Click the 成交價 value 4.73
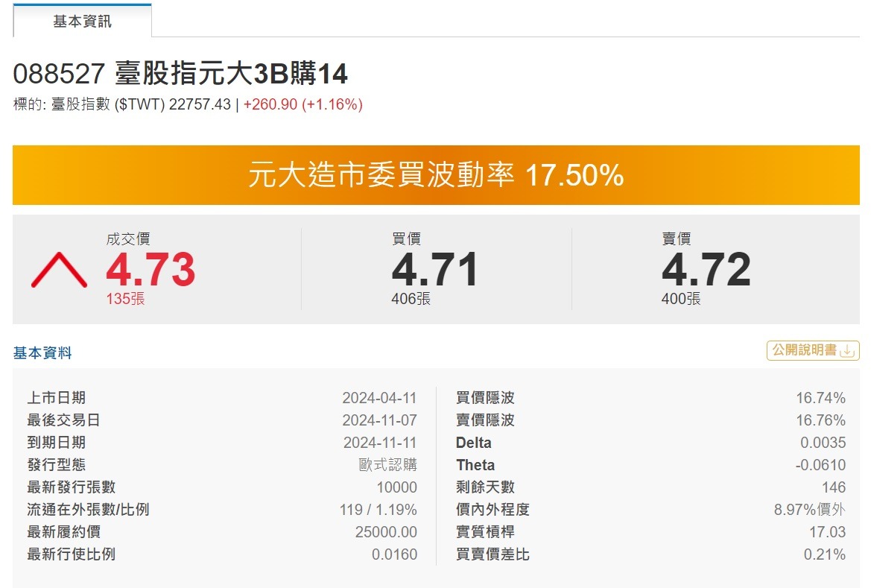 (x=151, y=269)
